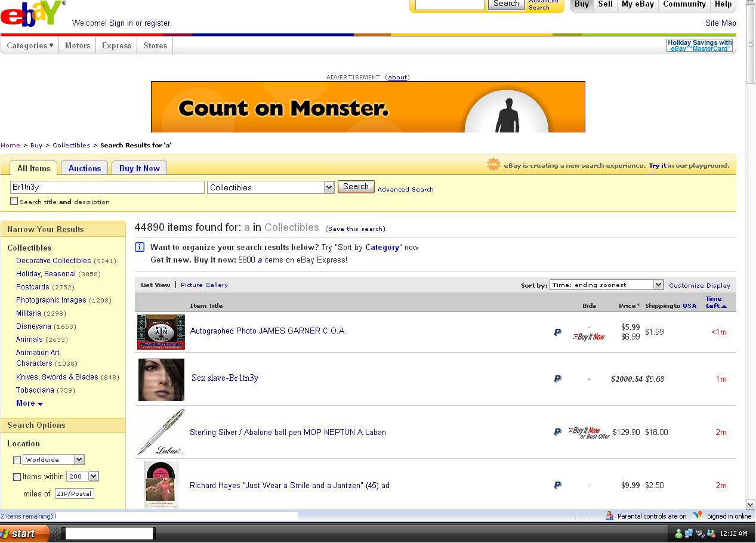The height and width of the screenshot is (543, 756).
Task: Open the Community top menu
Action: [x=684, y=4]
